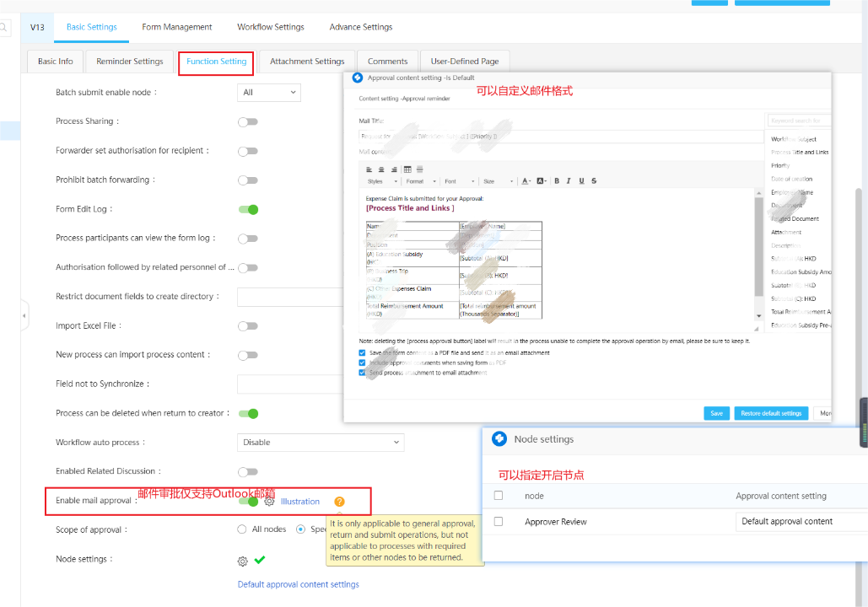Turn off Form Edit Log switch
The height and width of the screenshot is (607, 868).
point(248,210)
